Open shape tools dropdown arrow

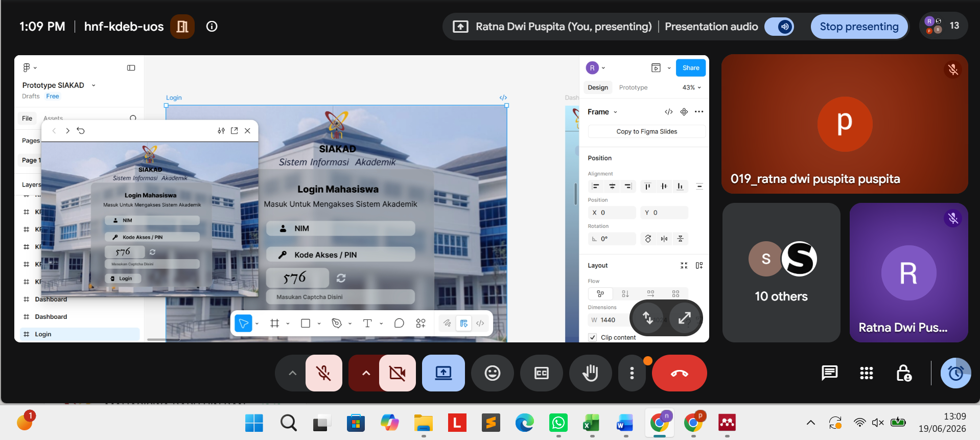(x=319, y=323)
